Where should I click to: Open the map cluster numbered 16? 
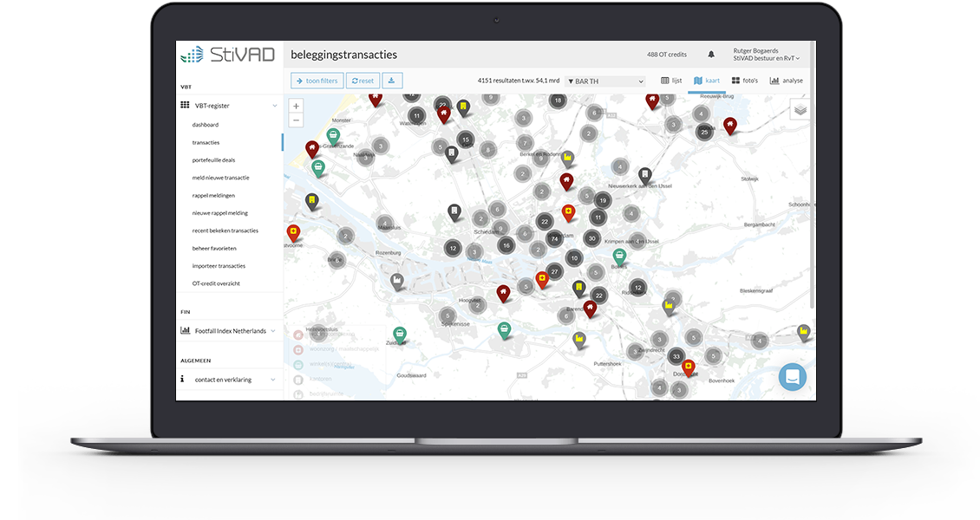coord(506,245)
